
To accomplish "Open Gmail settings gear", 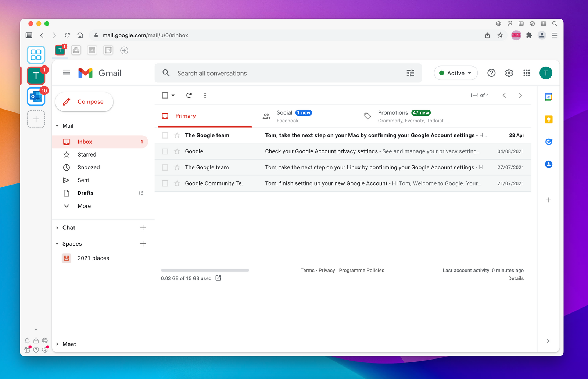I will point(509,73).
